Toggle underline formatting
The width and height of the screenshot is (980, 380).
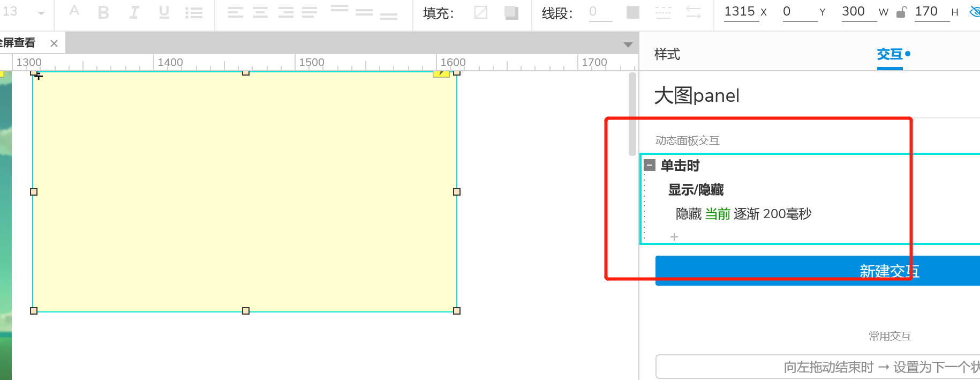click(164, 12)
